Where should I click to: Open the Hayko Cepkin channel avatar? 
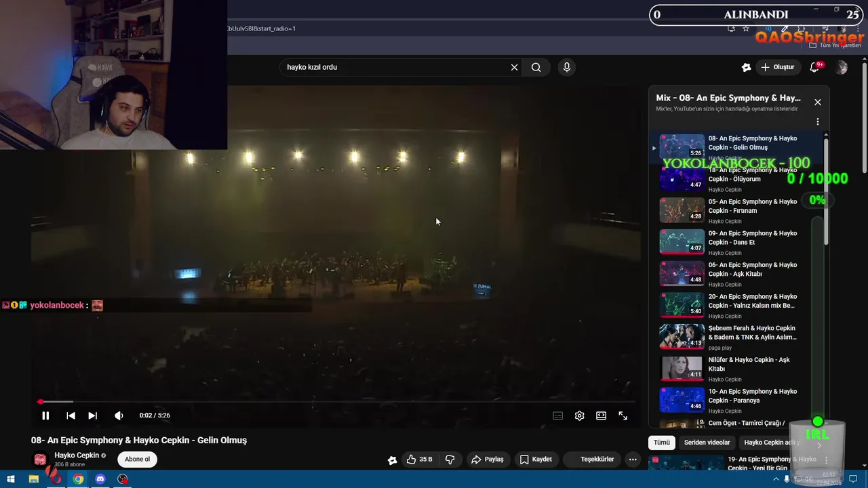40,459
